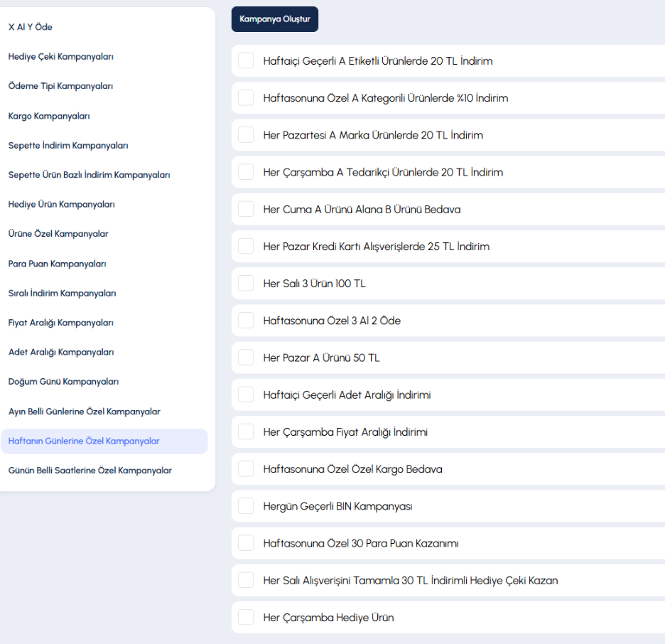Screen dimensions: 665x644
Task: Enable Haftasonuna Özel 3 Al 2 Öde checkbox
Action: 246,321
